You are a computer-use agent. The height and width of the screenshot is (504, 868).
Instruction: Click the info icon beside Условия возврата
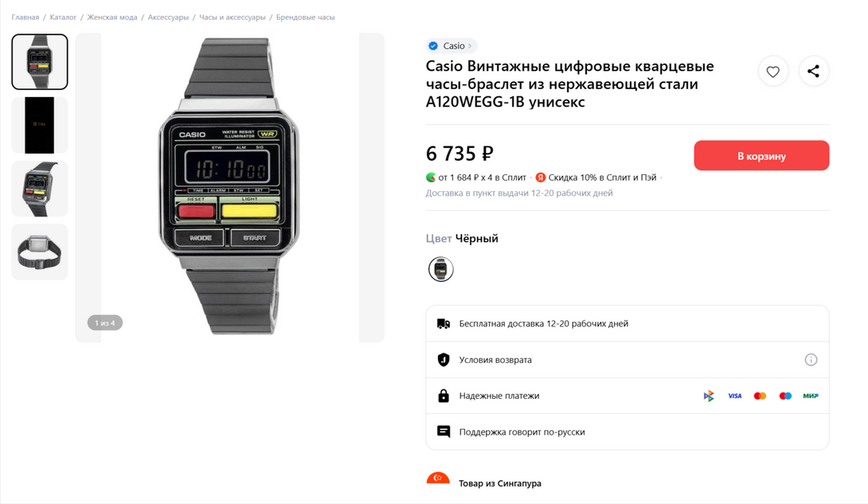(811, 360)
